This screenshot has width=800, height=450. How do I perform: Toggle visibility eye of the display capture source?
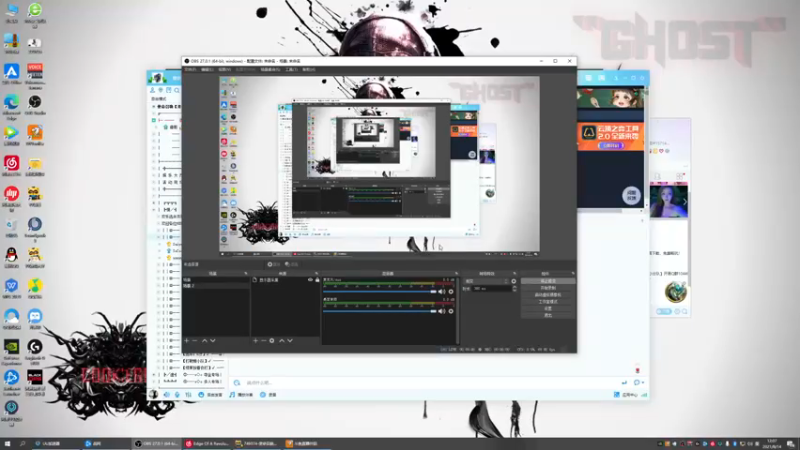(310, 280)
